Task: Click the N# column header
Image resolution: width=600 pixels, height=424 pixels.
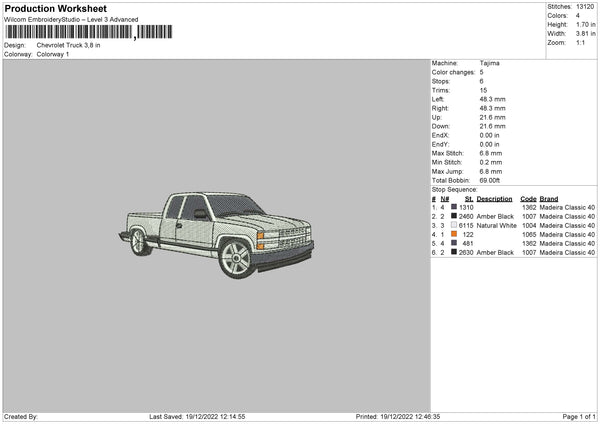Action: point(443,198)
